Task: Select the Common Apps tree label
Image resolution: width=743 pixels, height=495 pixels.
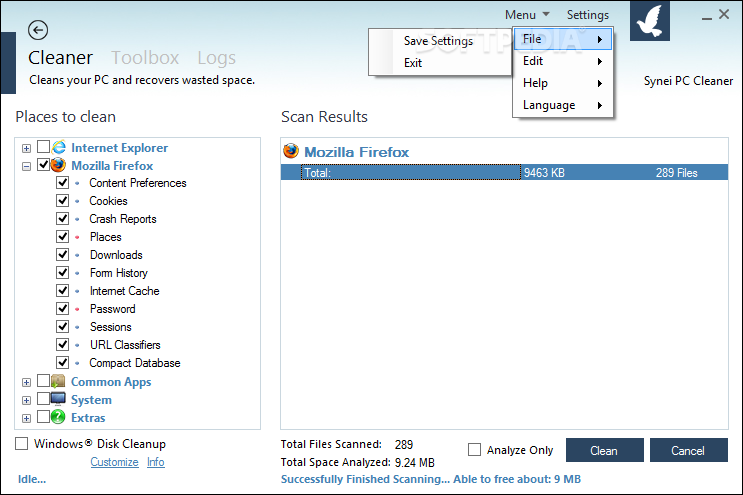Action: point(111,382)
